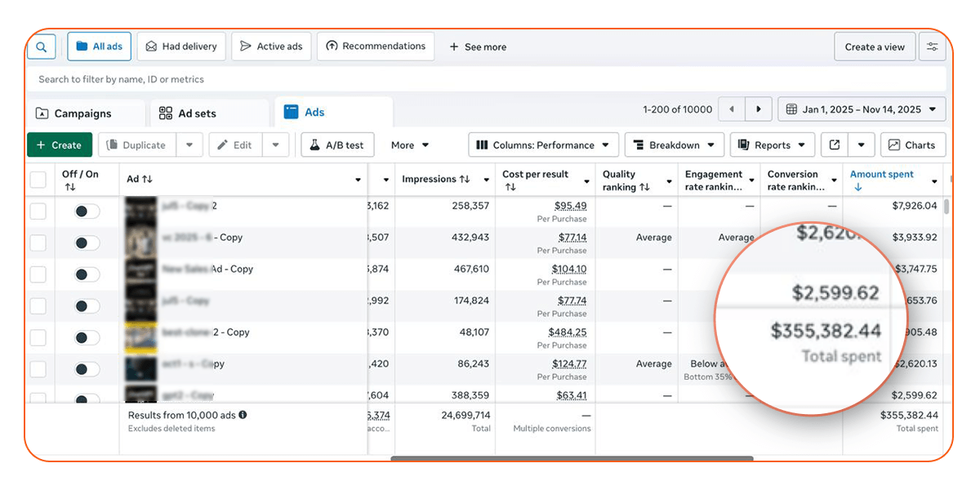Select the Active ads filter tab
Viewport: 980px width, 490px height.
tap(271, 47)
